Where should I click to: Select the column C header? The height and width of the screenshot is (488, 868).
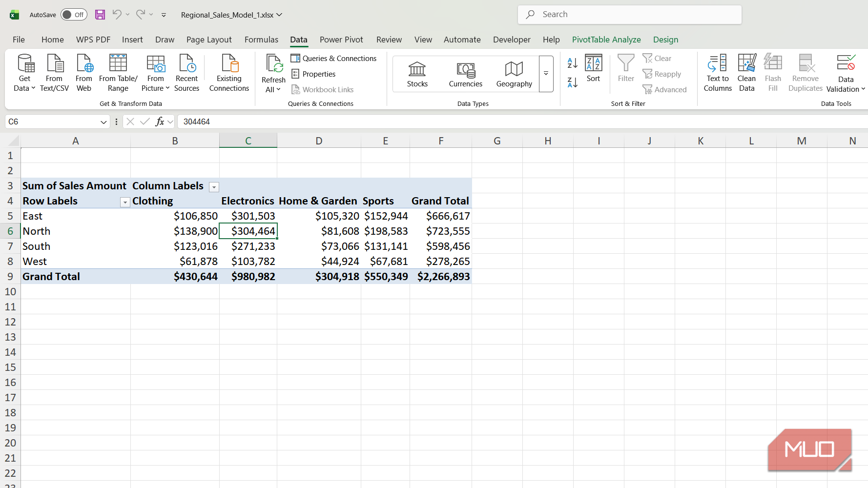[248, 141]
